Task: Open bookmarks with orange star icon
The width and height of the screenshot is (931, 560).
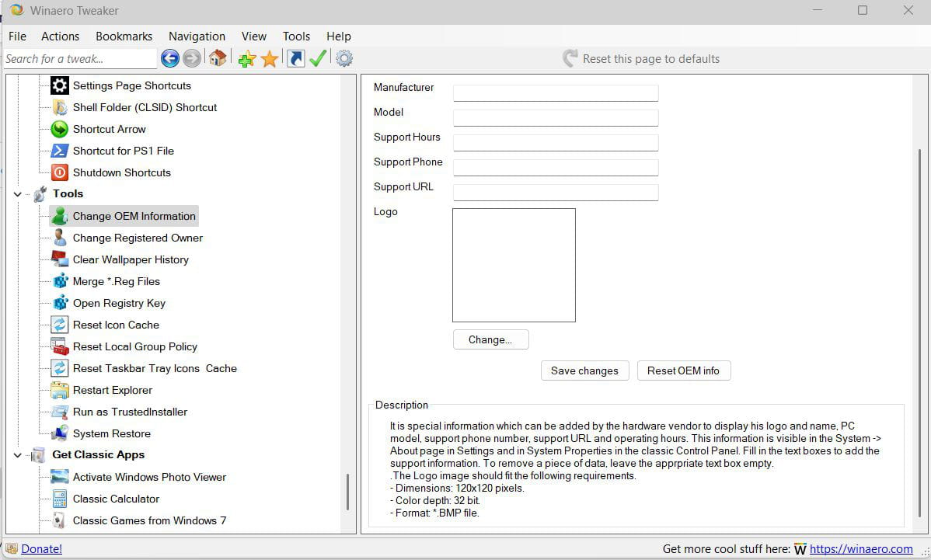Action: click(270, 59)
